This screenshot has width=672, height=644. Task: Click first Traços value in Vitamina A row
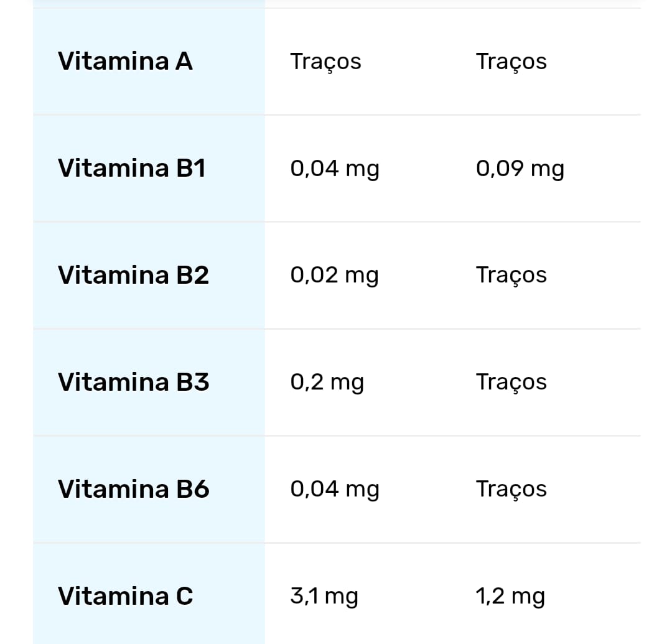click(x=325, y=62)
